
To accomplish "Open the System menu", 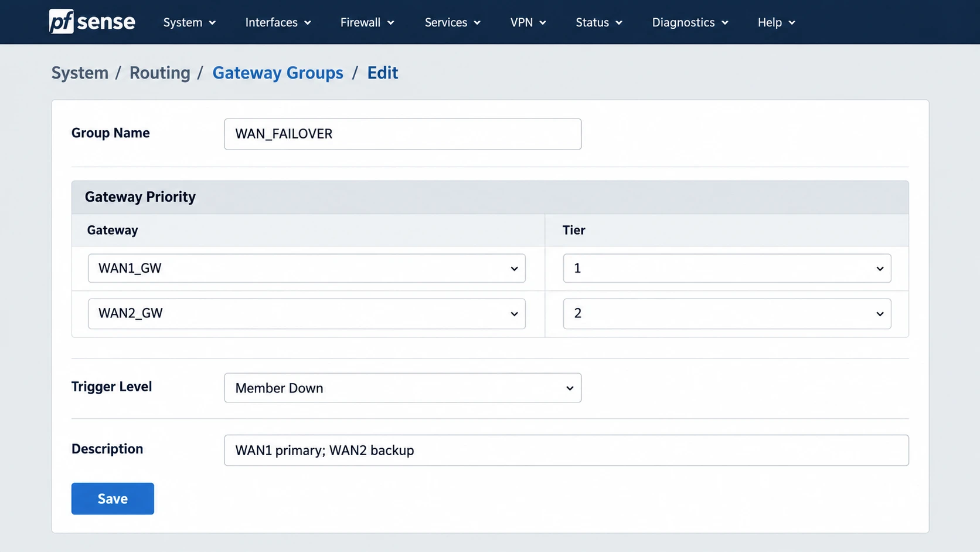I will 189,22.
